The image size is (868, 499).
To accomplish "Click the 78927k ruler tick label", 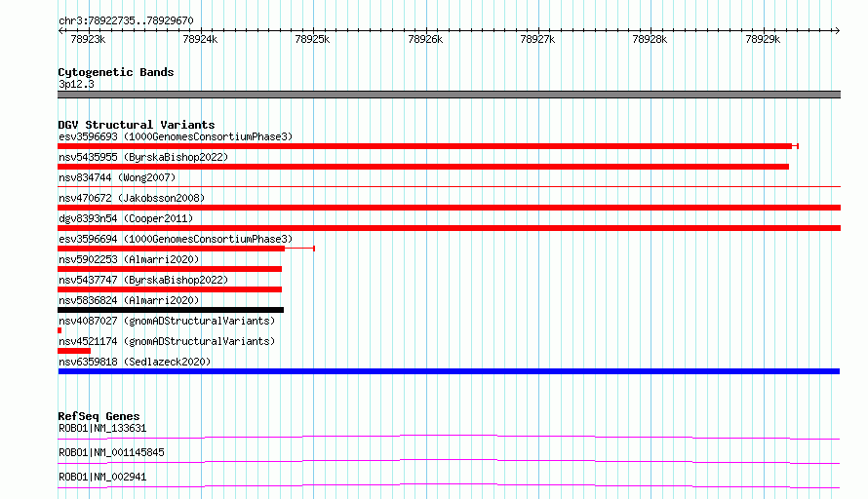I will [x=537, y=39].
